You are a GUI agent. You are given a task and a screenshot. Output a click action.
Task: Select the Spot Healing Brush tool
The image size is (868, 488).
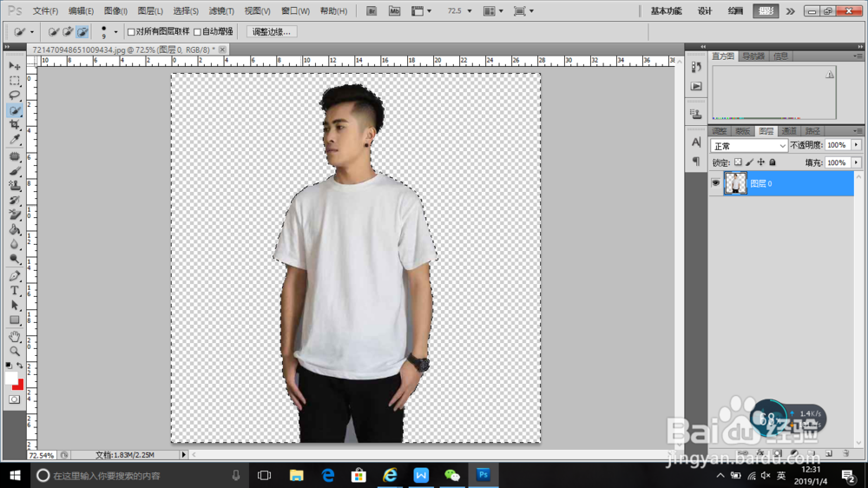15,157
